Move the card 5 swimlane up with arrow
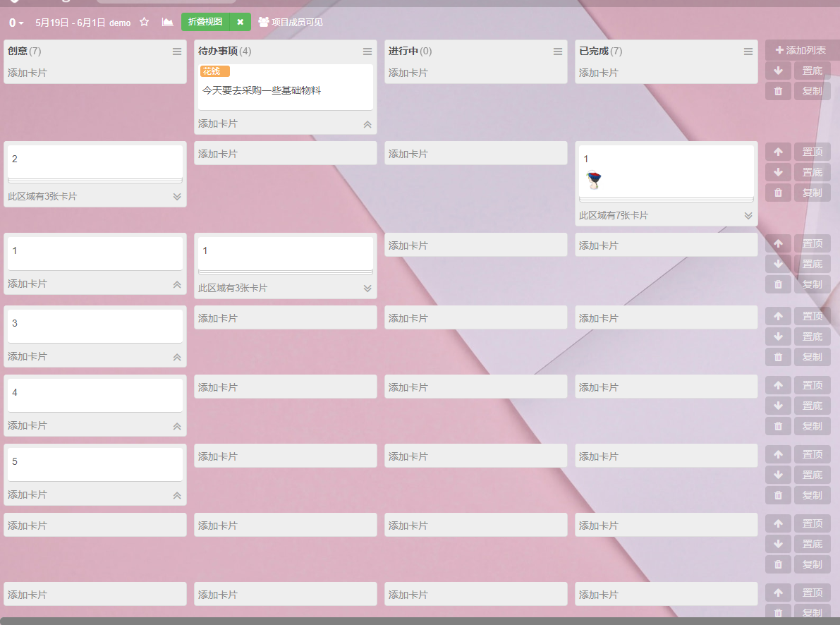840x625 pixels. [x=779, y=454]
